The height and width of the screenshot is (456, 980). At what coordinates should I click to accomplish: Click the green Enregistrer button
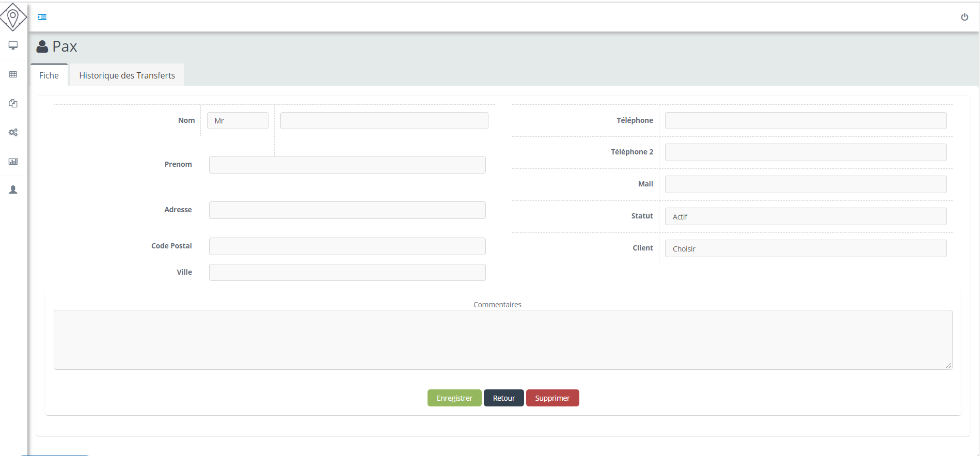pyautogui.click(x=454, y=398)
